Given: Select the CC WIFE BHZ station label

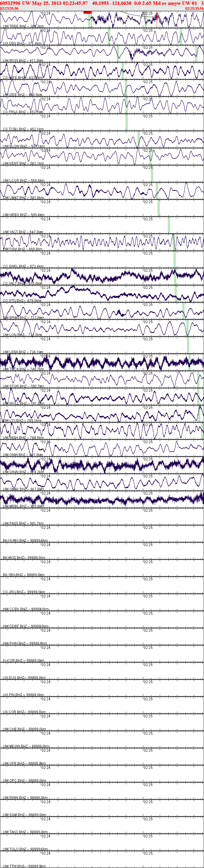Looking at the screenshot, I should coord(23,78).
